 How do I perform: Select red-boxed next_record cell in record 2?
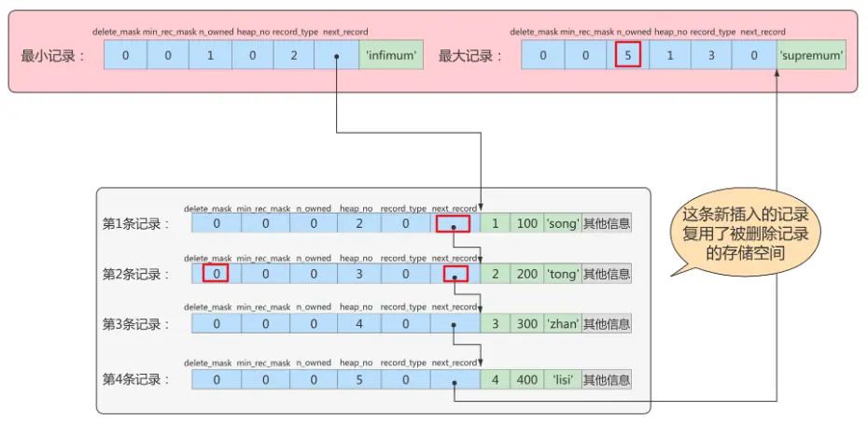[454, 275]
